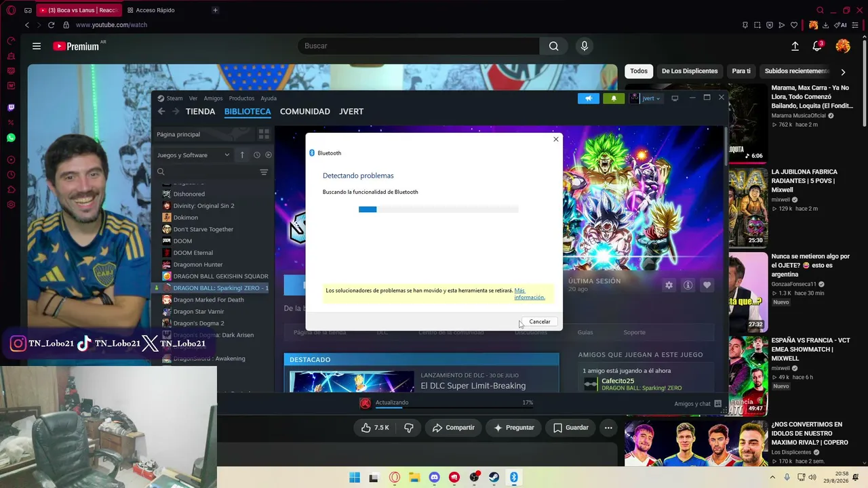Click the YouTube Premium logo

click(x=76, y=46)
